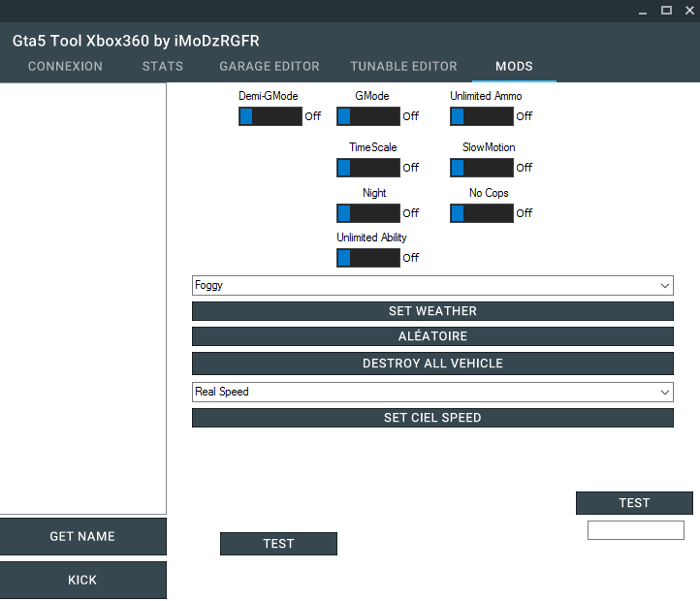The image size is (700, 601).
Task: Switch on the Night toggle
Action: click(x=367, y=213)
